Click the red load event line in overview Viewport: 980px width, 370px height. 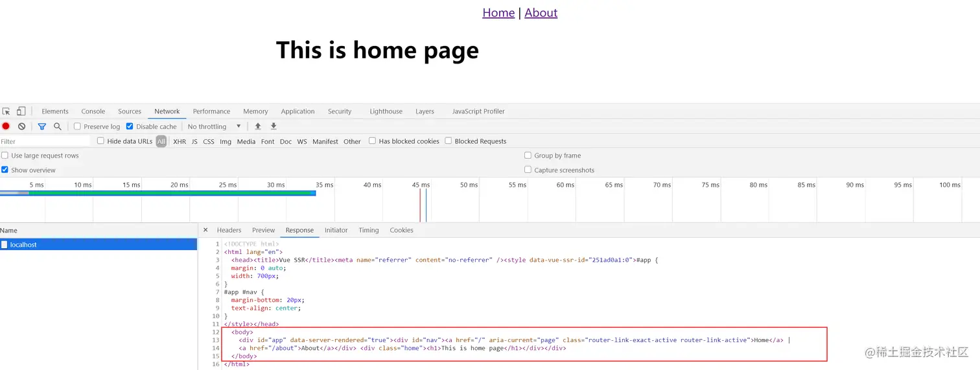(420, 205)
